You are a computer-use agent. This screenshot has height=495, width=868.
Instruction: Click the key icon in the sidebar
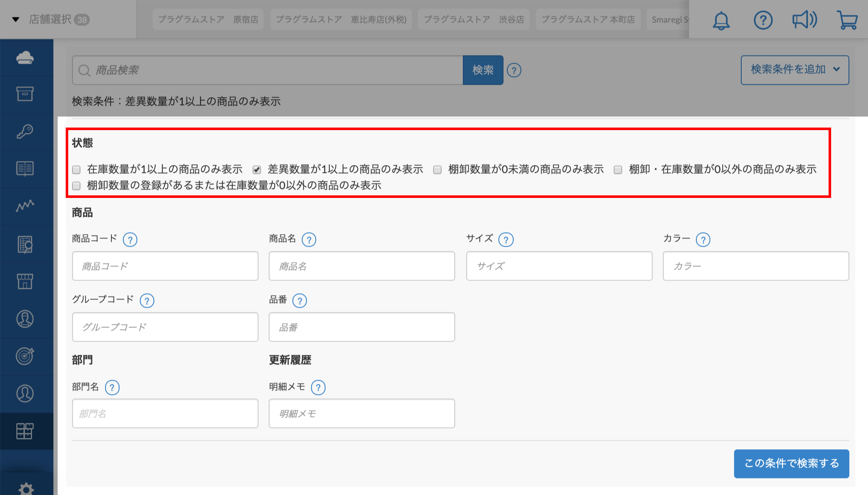(x=25, y=131)
